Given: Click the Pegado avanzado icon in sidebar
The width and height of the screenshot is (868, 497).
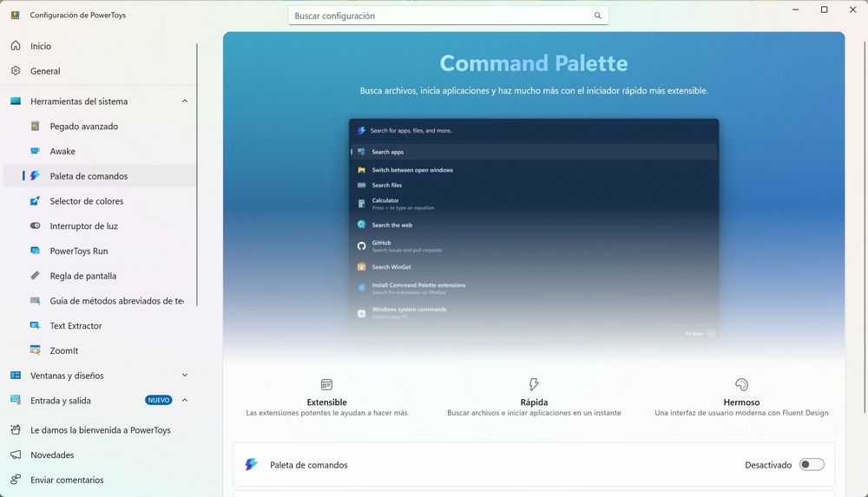Looking at the screenshot, I should pos(35,127).
